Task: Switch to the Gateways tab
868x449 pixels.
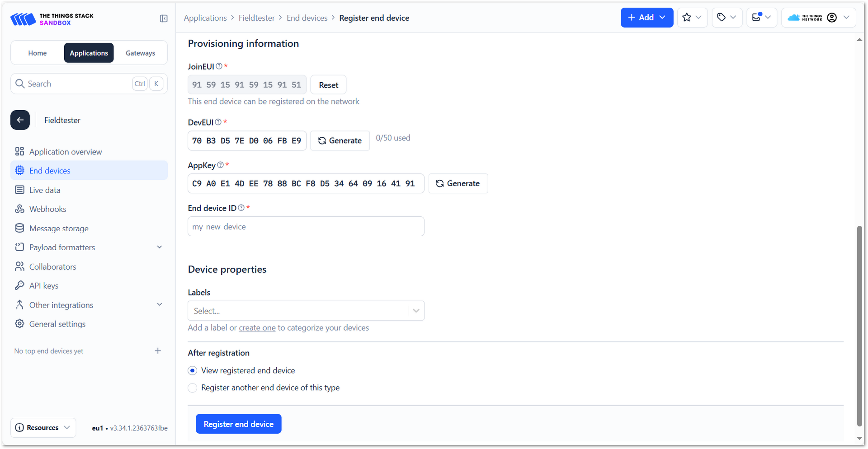Action: (x=140, y=53)
